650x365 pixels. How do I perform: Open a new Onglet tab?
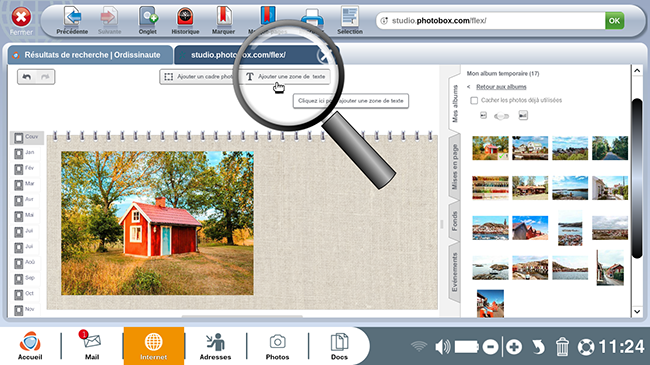coord(148,20)
